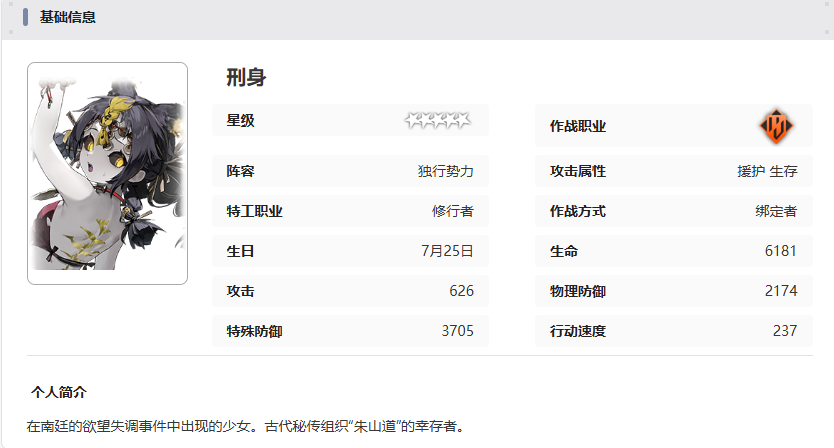The height and width of the screenshot is (448, 834).
Task: Select the attack value 626
Action: [x=461, y=291]
